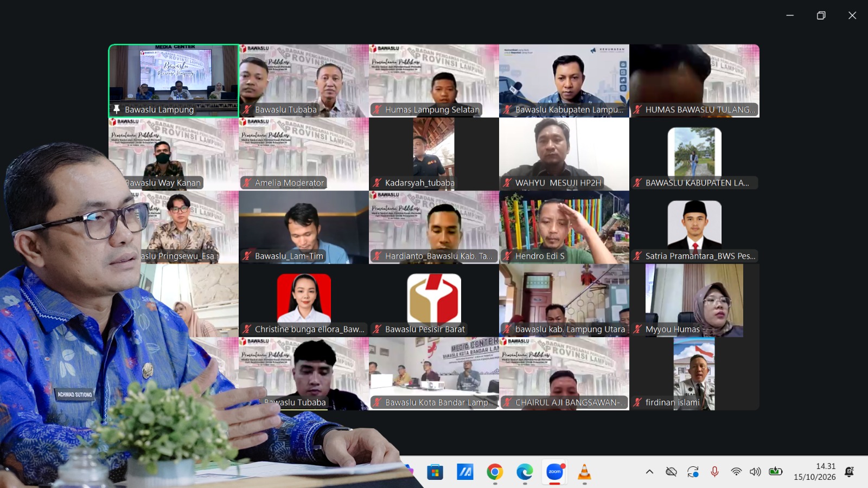Click muted mic icon beside Bawaslu_Lam-Tim
868x488 pixels.
click(247, 256)
